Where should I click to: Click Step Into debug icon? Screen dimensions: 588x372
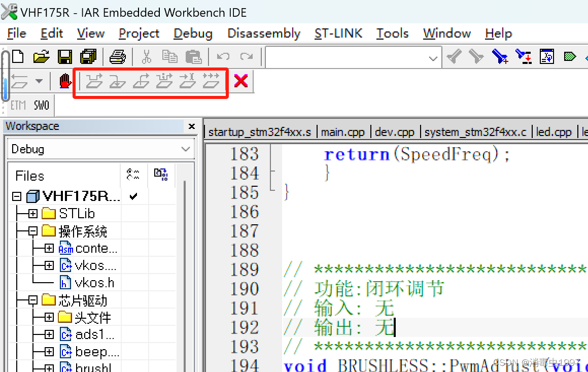pyautogui.click(x=117, y=81)
